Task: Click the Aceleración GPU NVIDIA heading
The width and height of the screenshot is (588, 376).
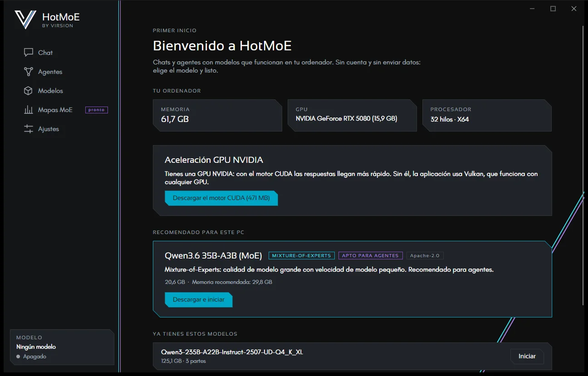Action: (x=214, y=160)
